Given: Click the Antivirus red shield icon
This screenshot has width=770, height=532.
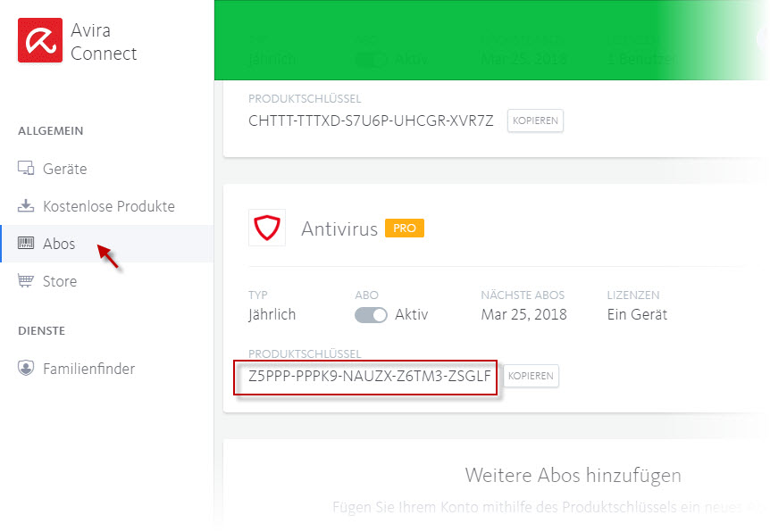Looking at the screenshot, I should pyautogui.click(x=267, y=228).
